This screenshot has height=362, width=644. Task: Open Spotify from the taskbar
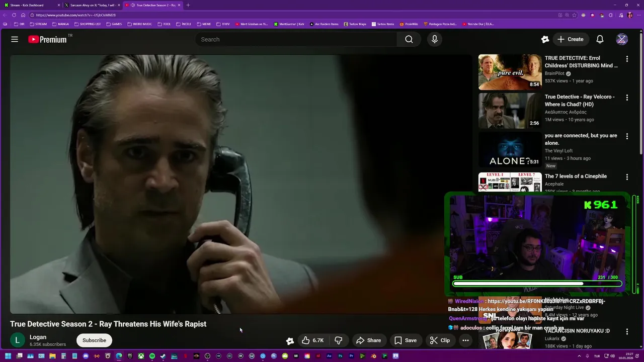(152, 356)
